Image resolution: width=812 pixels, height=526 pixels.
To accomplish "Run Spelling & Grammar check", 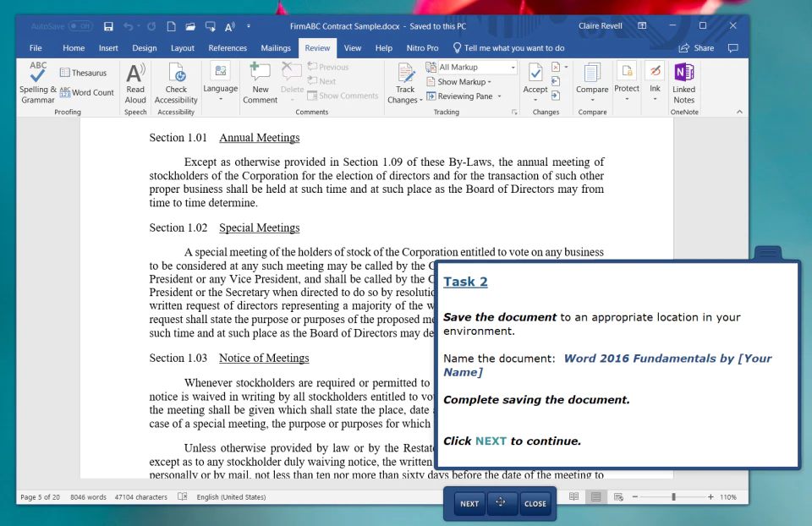I will pos(38,83).
